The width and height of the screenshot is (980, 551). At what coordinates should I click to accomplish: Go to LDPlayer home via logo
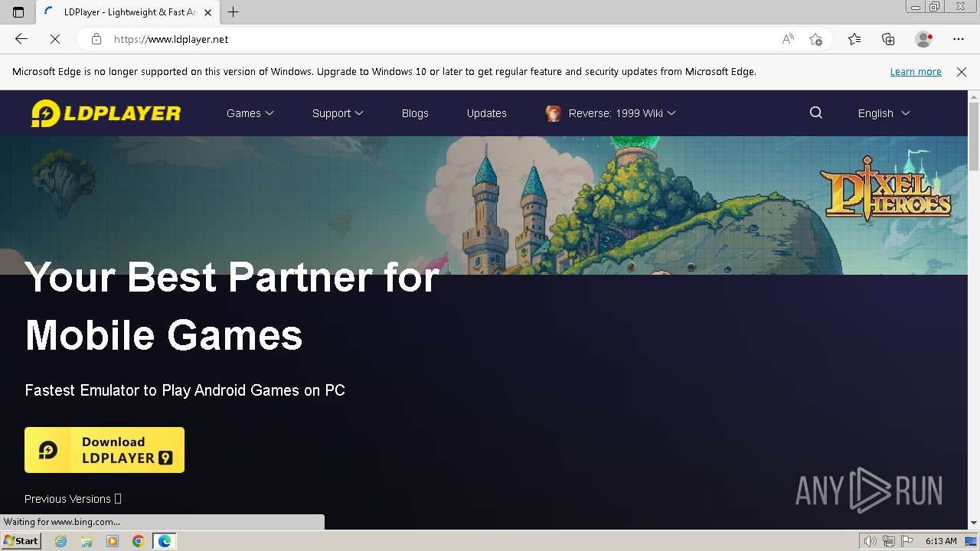coord(106,113)
